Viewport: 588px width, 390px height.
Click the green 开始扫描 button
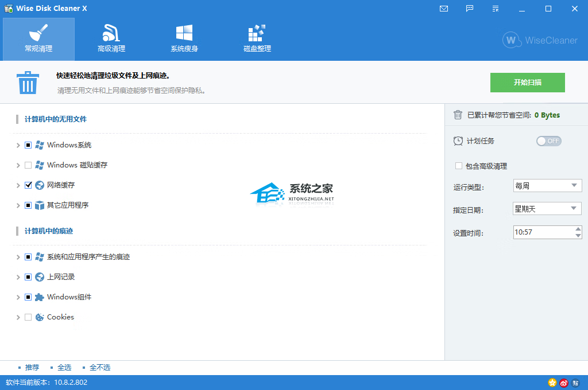527,83
